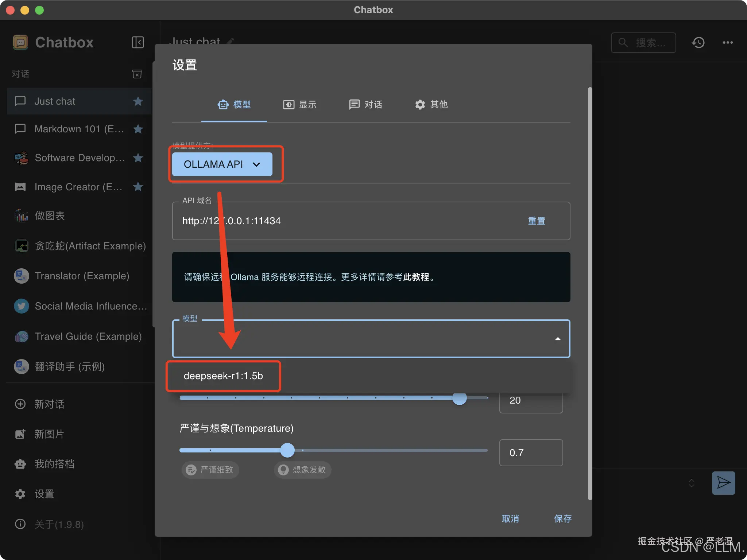Select deepseek-r1:1.5b from model list
The height and width of the screenshot is (560, 747).
tap(223, 376)
